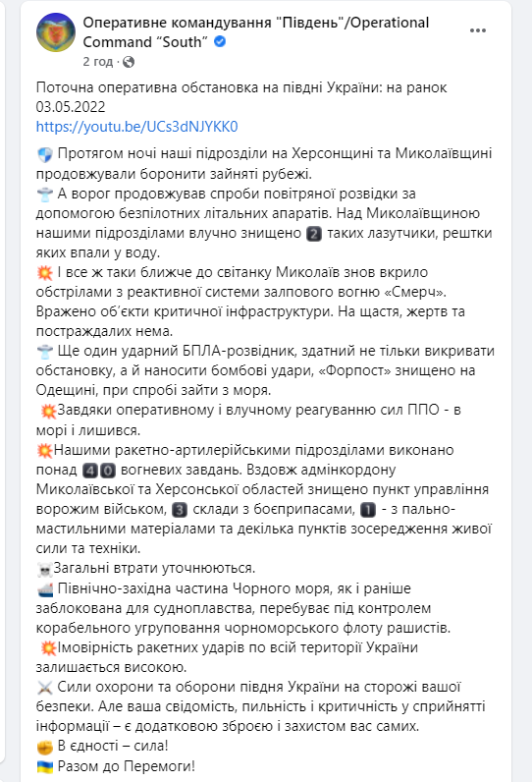This screenshot has width=532, height=782.
Task: Open the "2 год" post timestamp
Action: [x=97, y=61]
